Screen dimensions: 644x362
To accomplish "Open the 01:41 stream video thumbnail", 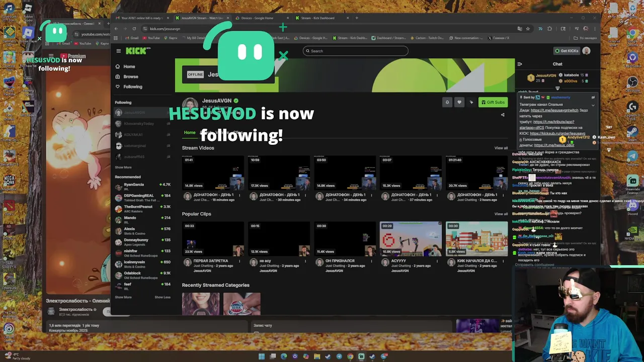I will pos(213,173).
